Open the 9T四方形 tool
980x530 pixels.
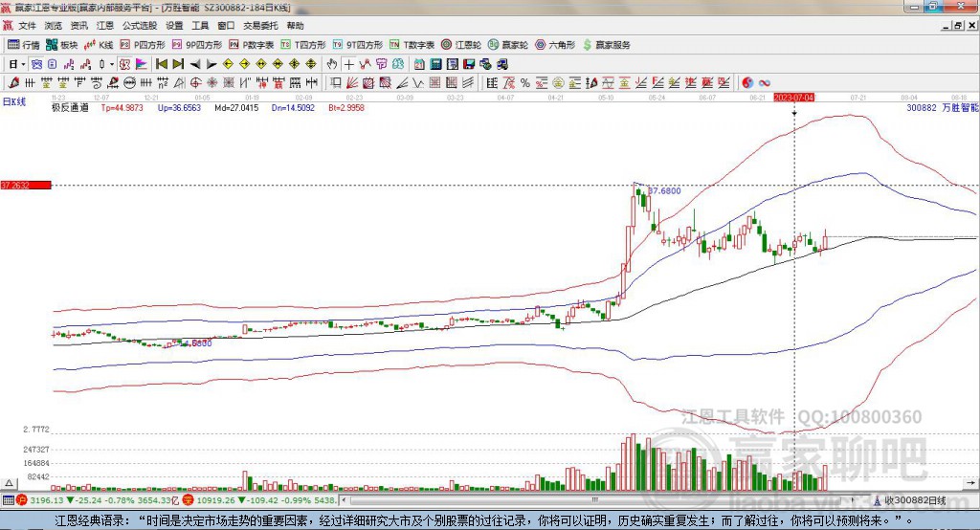point(358,45)
